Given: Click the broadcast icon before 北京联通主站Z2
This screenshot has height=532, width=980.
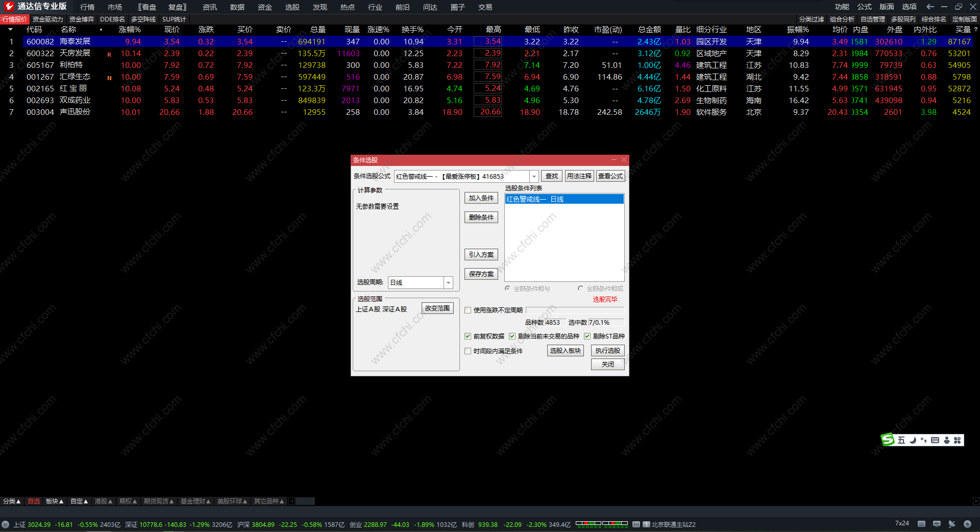Looking at the screenshot, I should point(636,524).
